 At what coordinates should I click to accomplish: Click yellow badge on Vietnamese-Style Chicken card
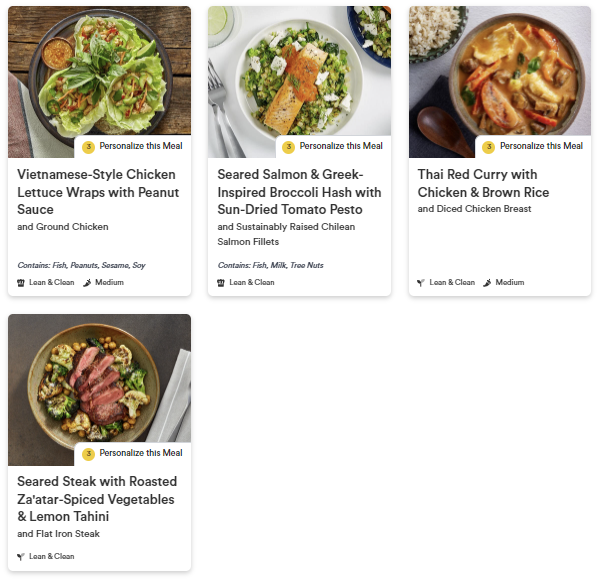88,147
